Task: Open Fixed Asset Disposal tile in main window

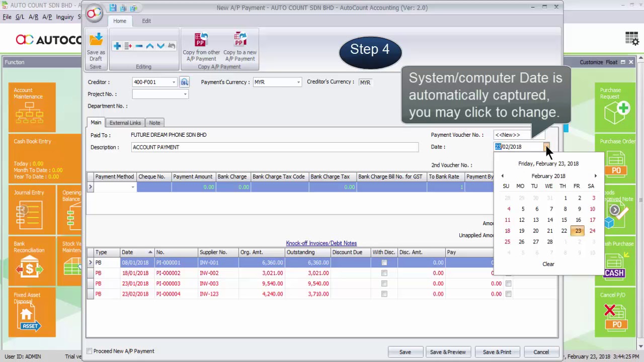Action: [x=32, y=312]
